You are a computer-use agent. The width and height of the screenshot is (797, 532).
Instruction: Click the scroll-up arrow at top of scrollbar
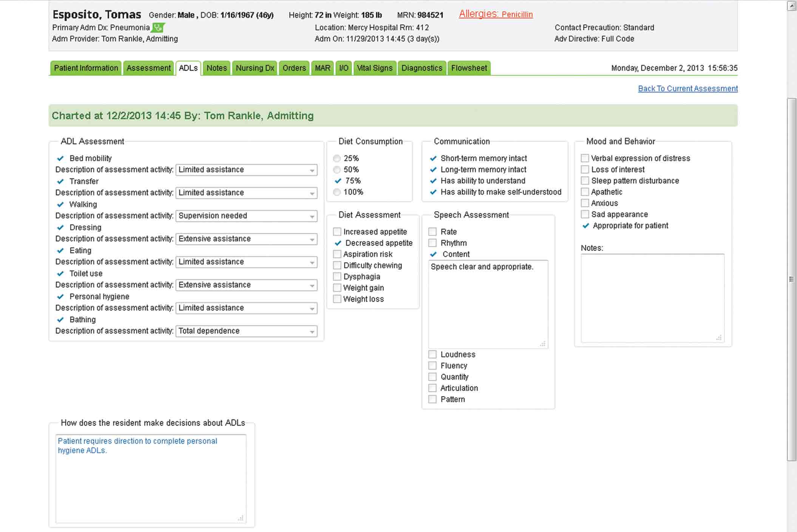pyautogui.click(x=791, y=6)
